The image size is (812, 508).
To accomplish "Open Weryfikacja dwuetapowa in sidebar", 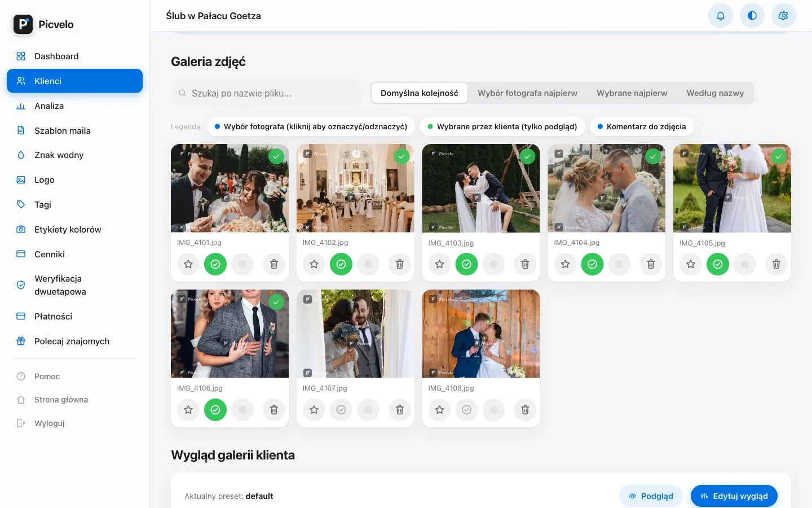I will (x=74, y=285).
